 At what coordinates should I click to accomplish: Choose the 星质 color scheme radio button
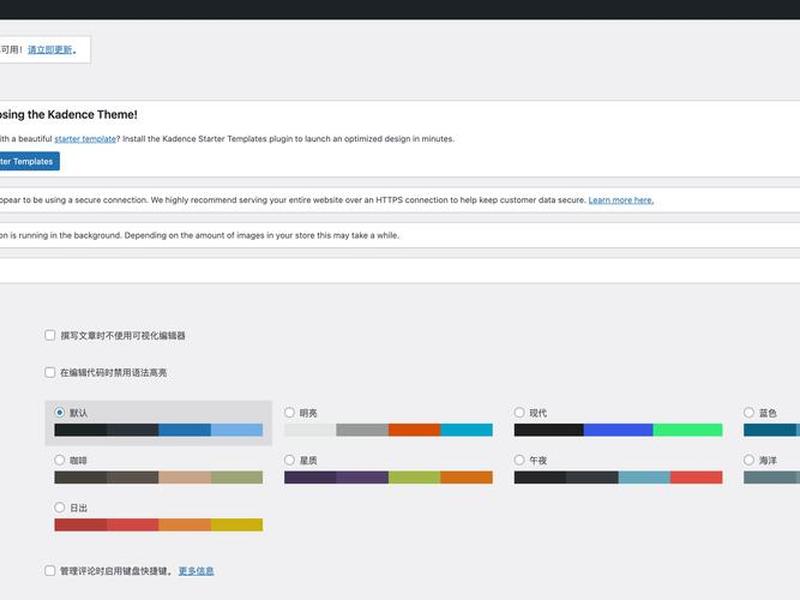point(290,460)
